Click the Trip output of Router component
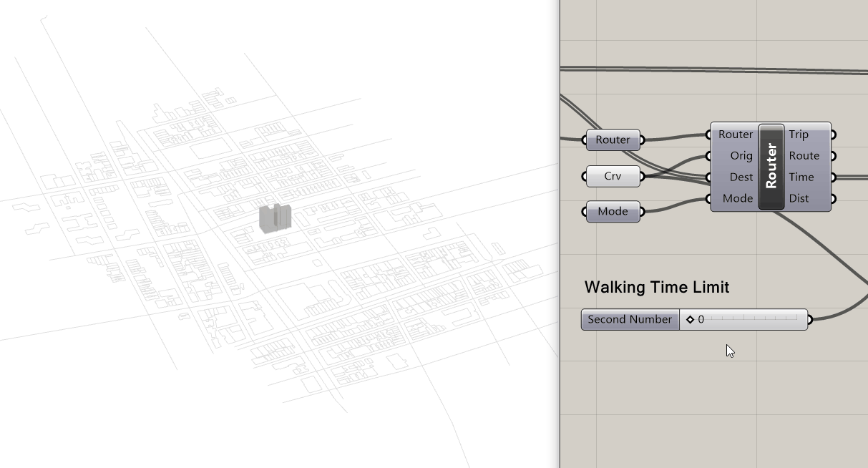Viewport: 868px width, 468px height. coord(799,135)
